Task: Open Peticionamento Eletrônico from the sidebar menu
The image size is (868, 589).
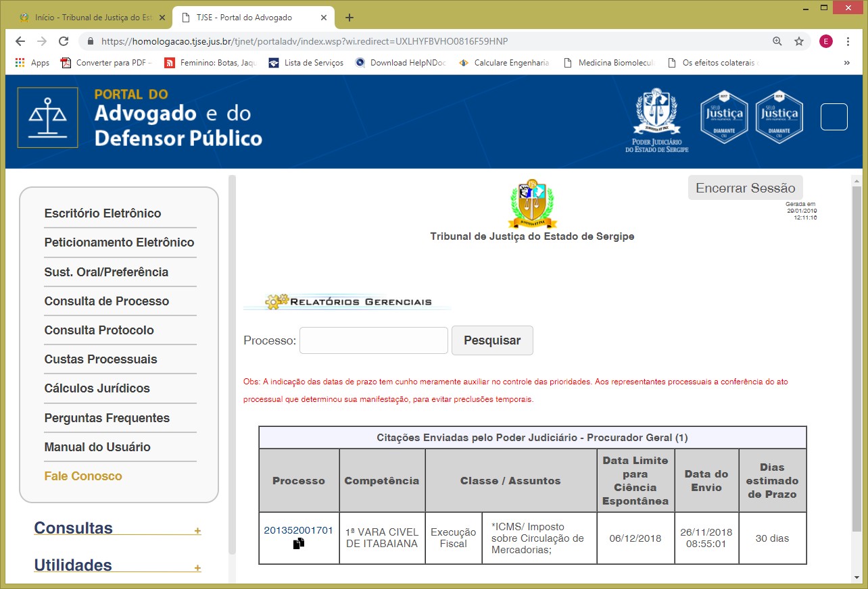Action: tap(119, 242)
